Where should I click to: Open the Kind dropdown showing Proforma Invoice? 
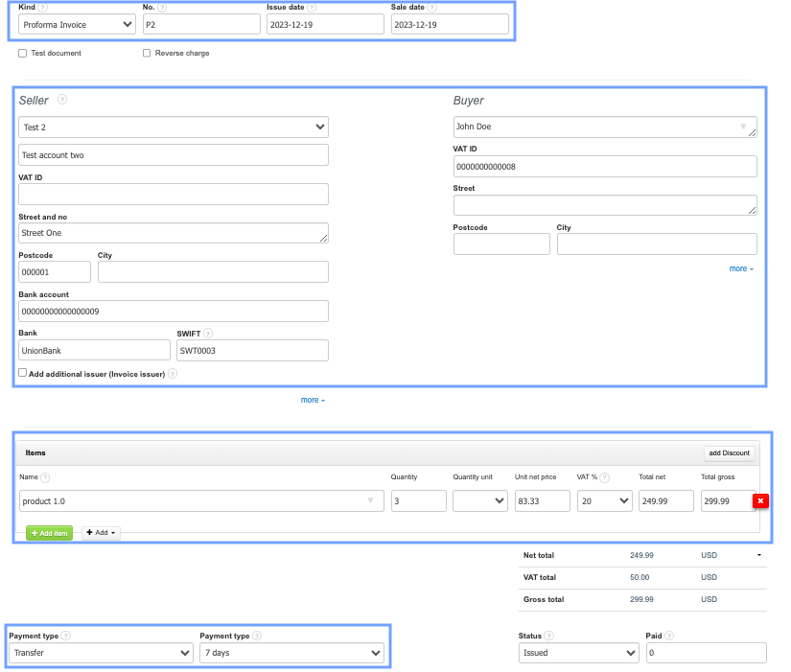coord(77,25)
